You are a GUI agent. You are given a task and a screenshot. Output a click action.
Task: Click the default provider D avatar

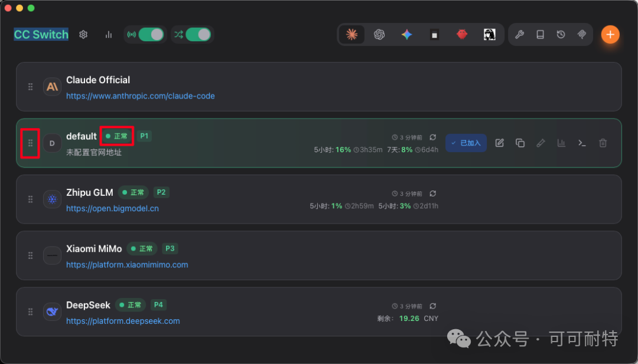click(52, 143)
